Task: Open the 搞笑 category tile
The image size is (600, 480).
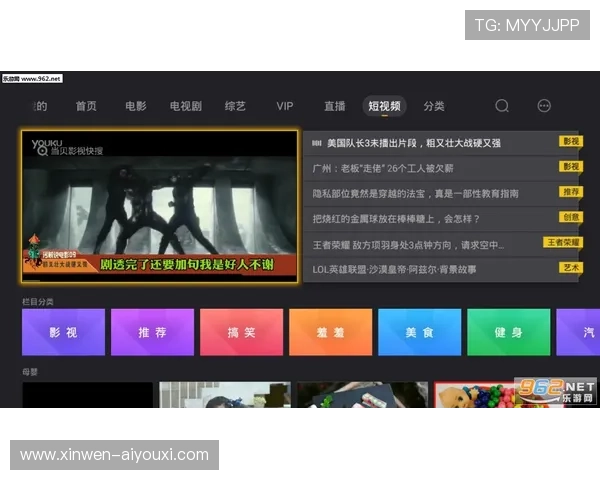Action: 241,332
